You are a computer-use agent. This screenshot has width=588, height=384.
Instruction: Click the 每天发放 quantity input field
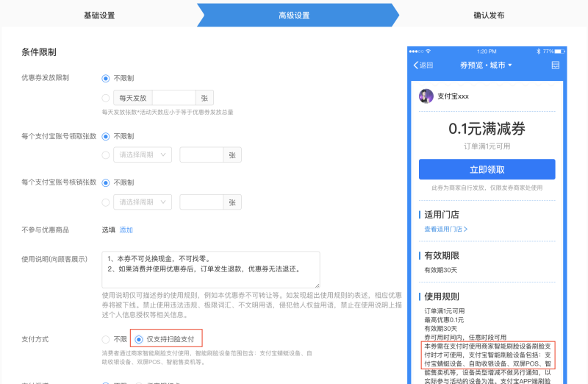174,98
